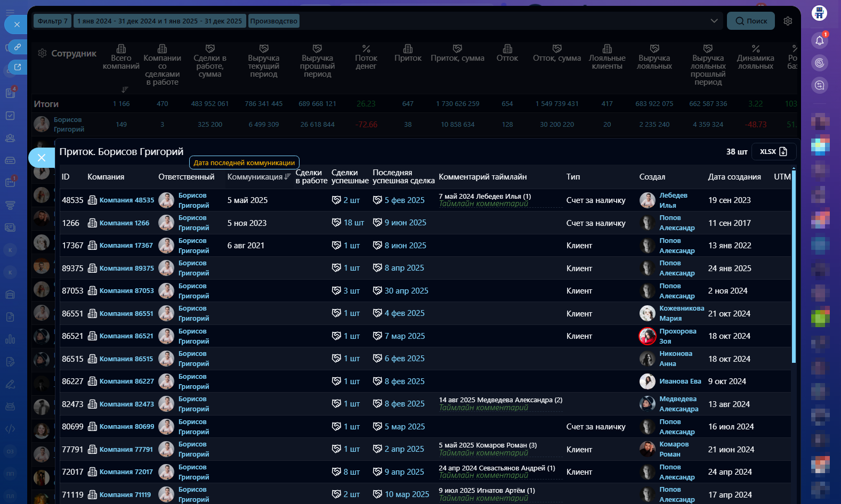This screenshot has width=841, height=504.
Task: Click the date range filter tag
Action: coord(159,21)
